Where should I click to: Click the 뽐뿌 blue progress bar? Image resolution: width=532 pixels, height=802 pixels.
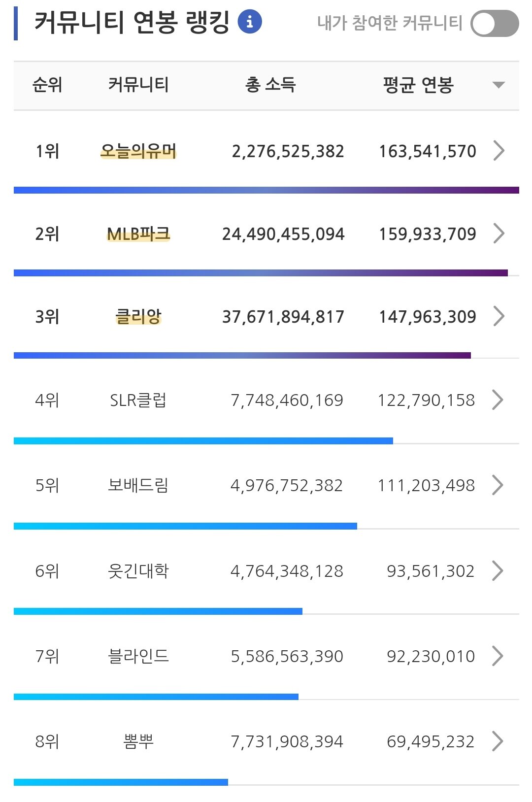click(x=121, y=782)
